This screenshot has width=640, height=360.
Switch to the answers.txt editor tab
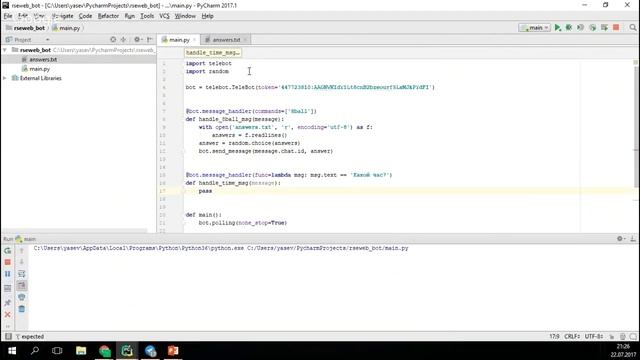click(226, 40)
